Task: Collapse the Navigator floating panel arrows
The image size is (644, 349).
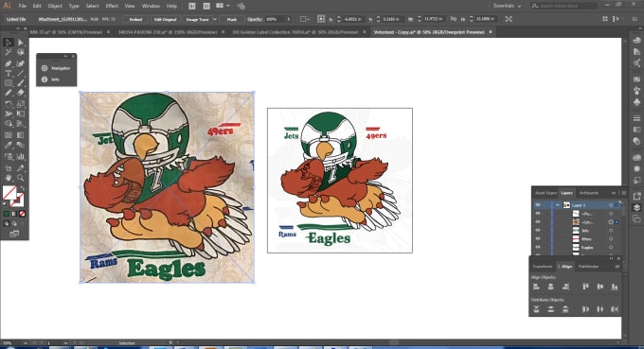Action: pos(65,56)
